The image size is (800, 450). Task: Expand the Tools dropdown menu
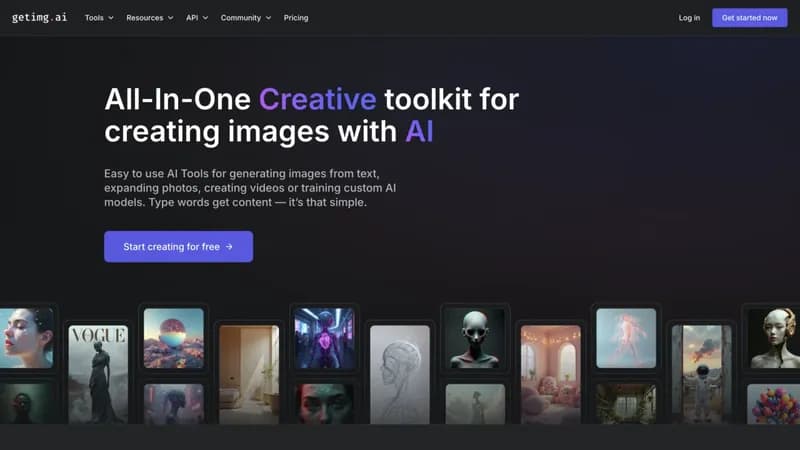point(99,18)
